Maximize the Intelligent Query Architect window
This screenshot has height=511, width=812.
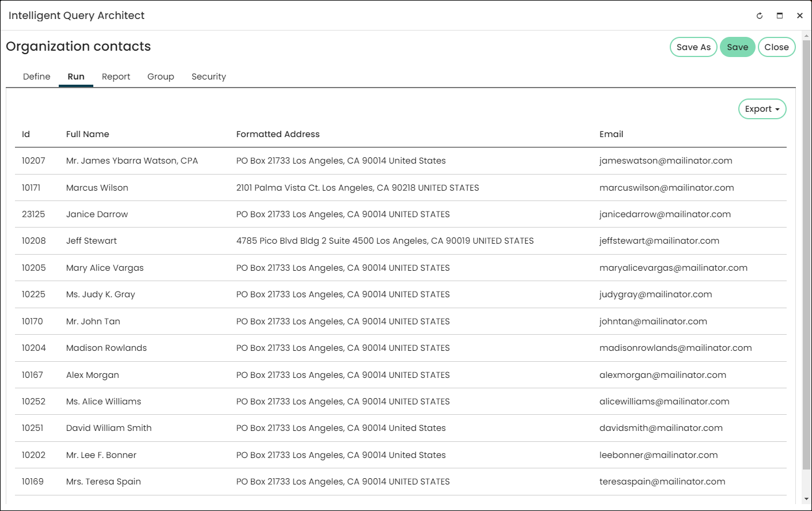(780, 16)
